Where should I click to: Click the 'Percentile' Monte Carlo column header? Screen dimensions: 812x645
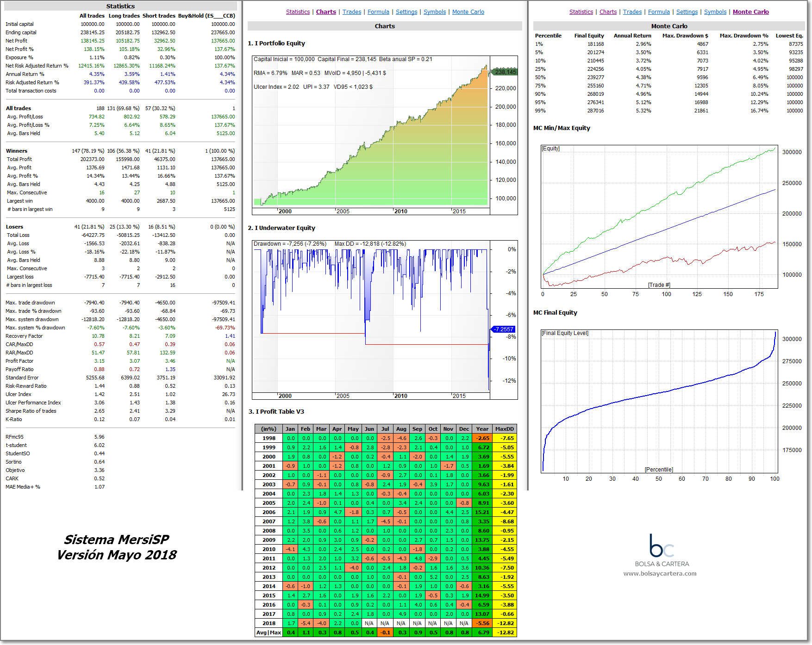pos(548,36)
